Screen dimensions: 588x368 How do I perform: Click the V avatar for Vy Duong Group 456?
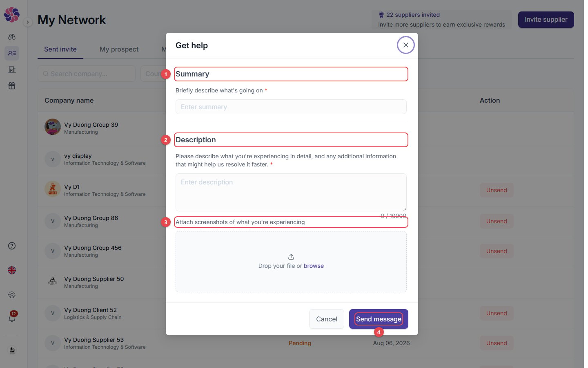coord(53,251)
